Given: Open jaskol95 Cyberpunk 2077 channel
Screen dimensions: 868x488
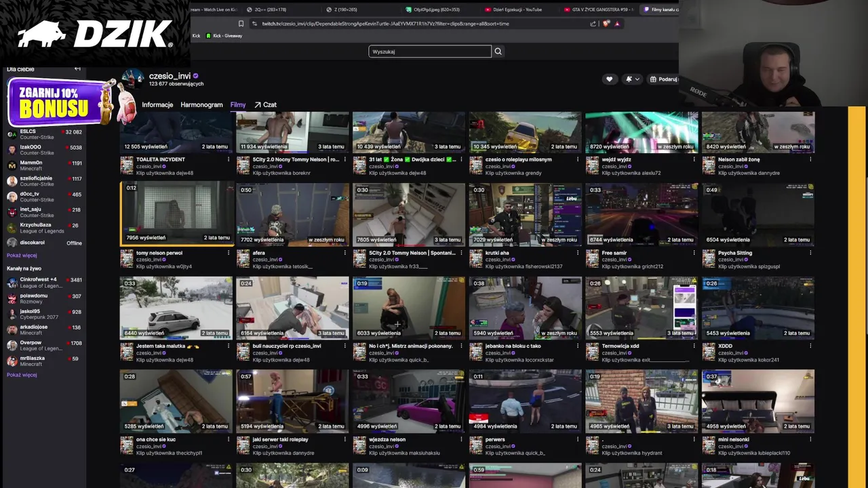Looking at the screenshot, I should point(44,314).
